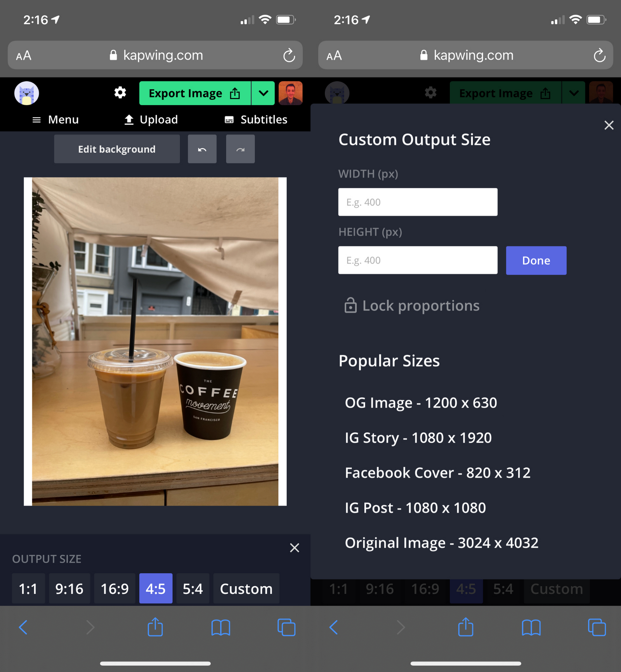Select the IG Story 1080x1920 preset

pyautogui.click(x=418, y=437)
